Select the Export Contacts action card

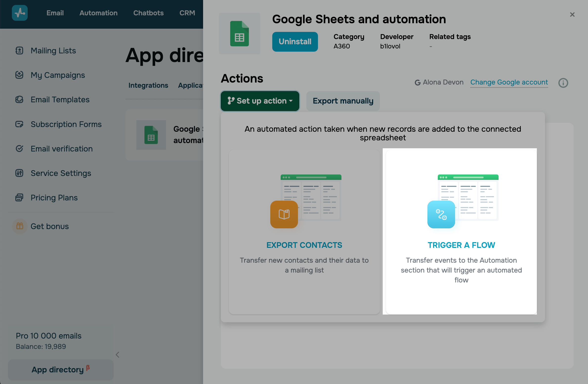304,232
